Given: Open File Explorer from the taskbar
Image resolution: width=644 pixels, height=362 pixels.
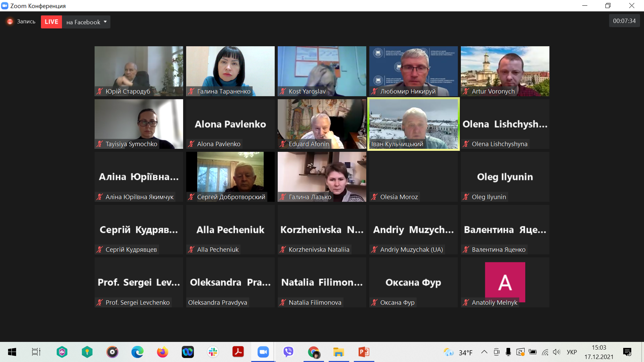Looking at the screenshot, I should click(x=339, y=352).
